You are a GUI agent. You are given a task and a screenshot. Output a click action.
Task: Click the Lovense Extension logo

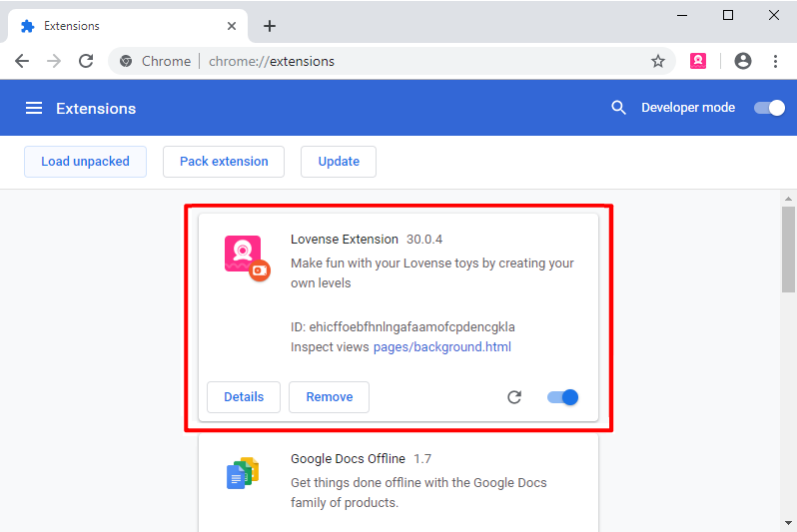click(245, 257)
